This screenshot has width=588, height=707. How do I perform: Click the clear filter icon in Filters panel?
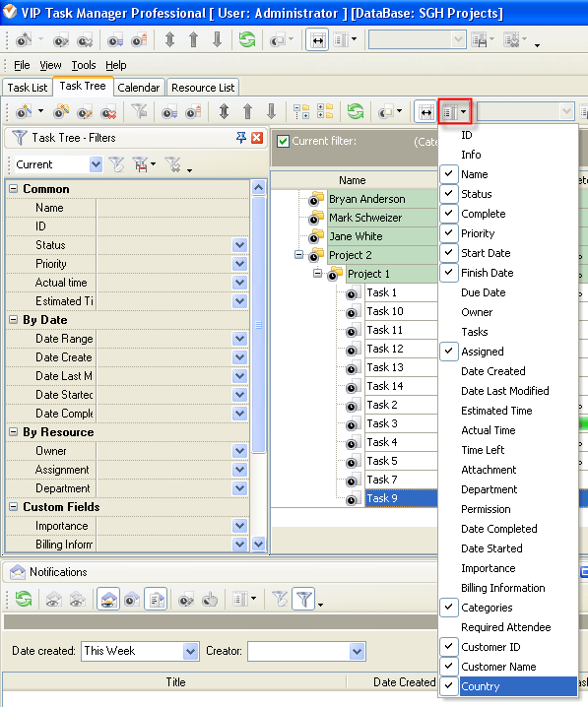click(x=173, y=164)
